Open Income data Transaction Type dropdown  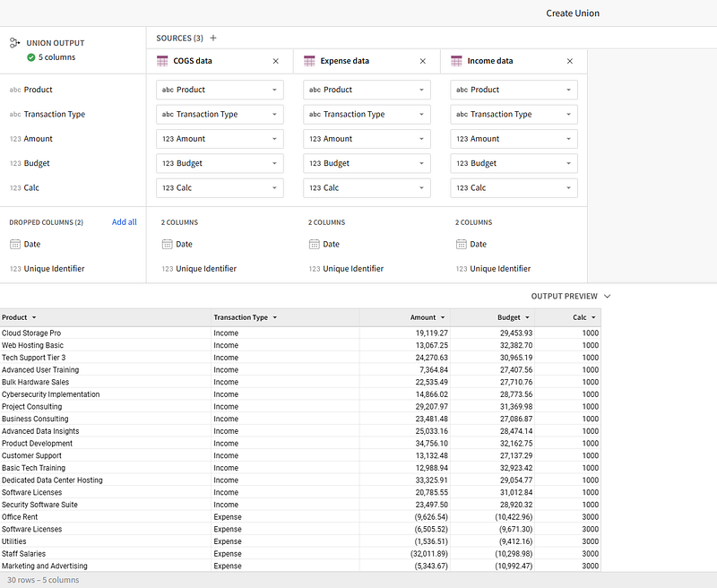coord(514,115)
